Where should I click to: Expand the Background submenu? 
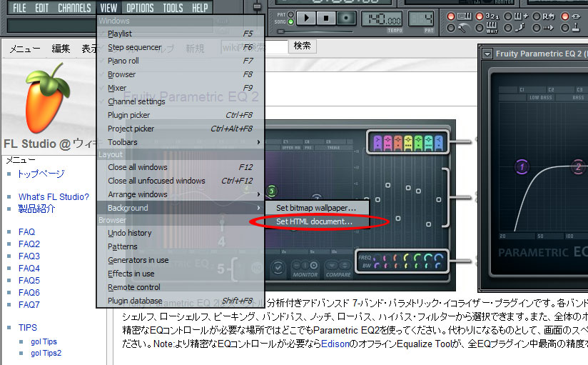pyautogui.click(x=181, y=208)
